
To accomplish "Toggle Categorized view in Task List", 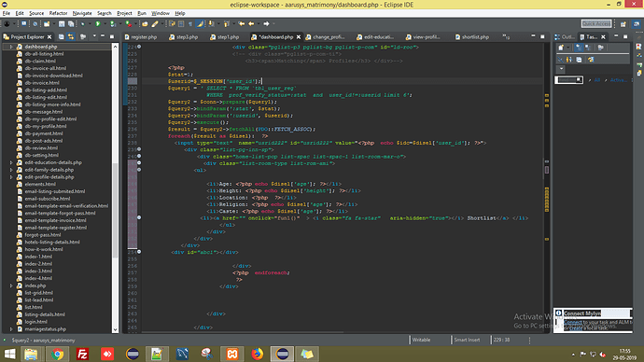I will coord(579,48).
